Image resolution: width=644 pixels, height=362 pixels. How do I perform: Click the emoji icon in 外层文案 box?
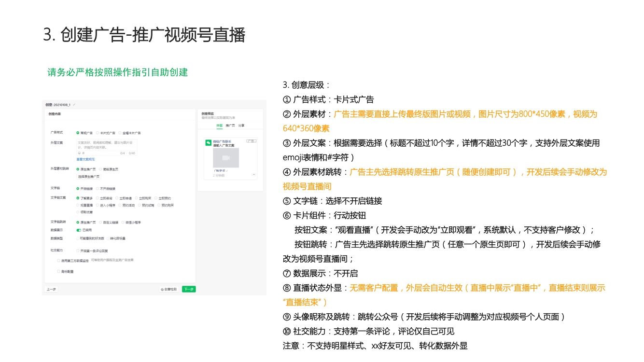coord(79,153)
